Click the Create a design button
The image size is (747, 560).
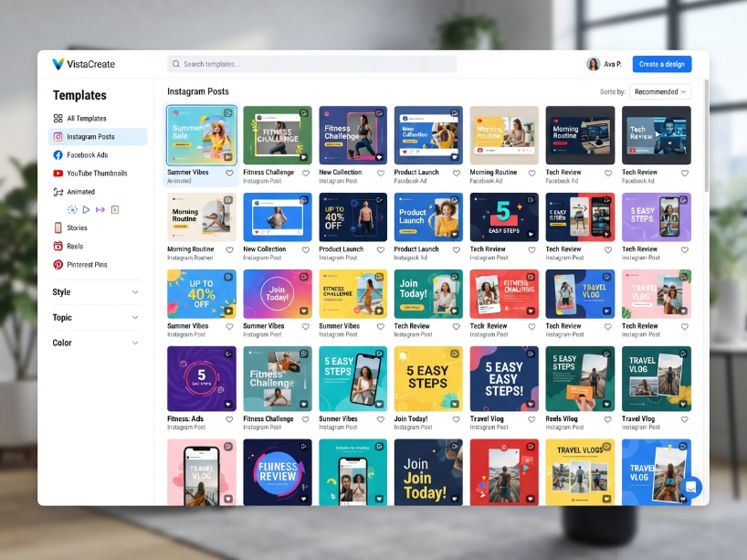coord(662,64)
